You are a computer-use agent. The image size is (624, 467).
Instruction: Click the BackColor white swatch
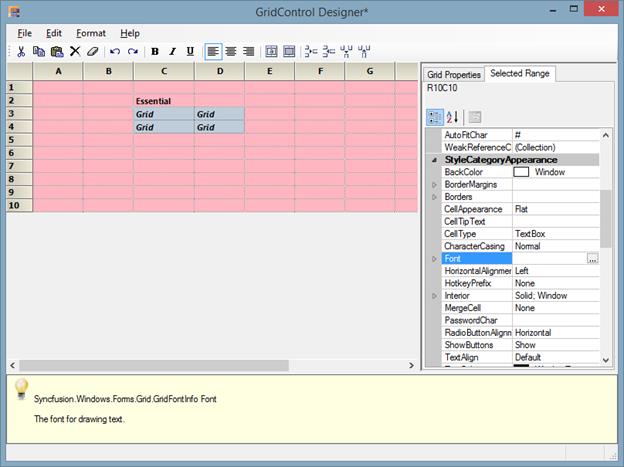[521, 172]
